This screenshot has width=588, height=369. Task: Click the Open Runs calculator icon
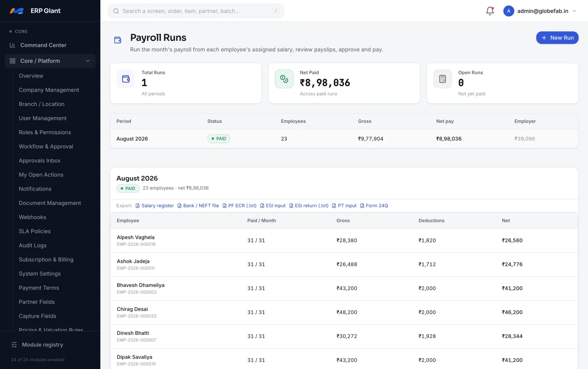(442, 79)
